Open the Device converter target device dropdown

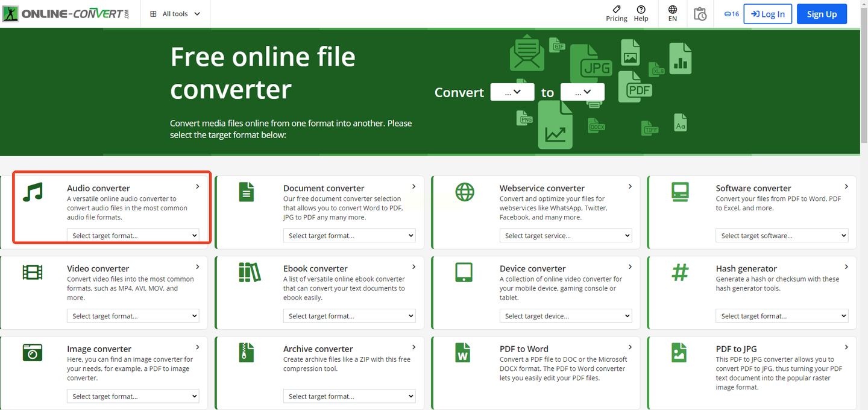(x=565, y=316)
